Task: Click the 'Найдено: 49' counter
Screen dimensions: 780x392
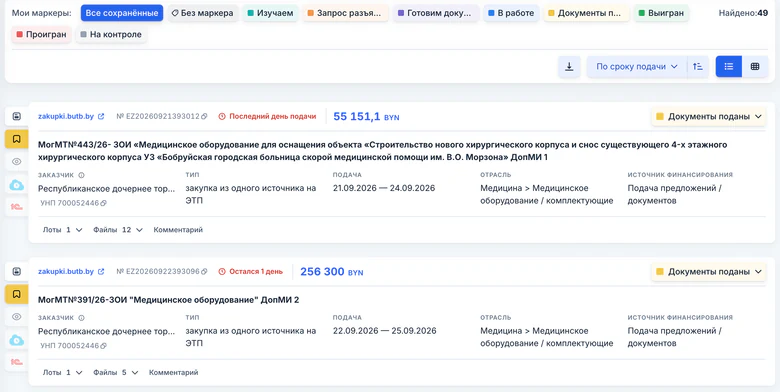Action: click(743, 13)
